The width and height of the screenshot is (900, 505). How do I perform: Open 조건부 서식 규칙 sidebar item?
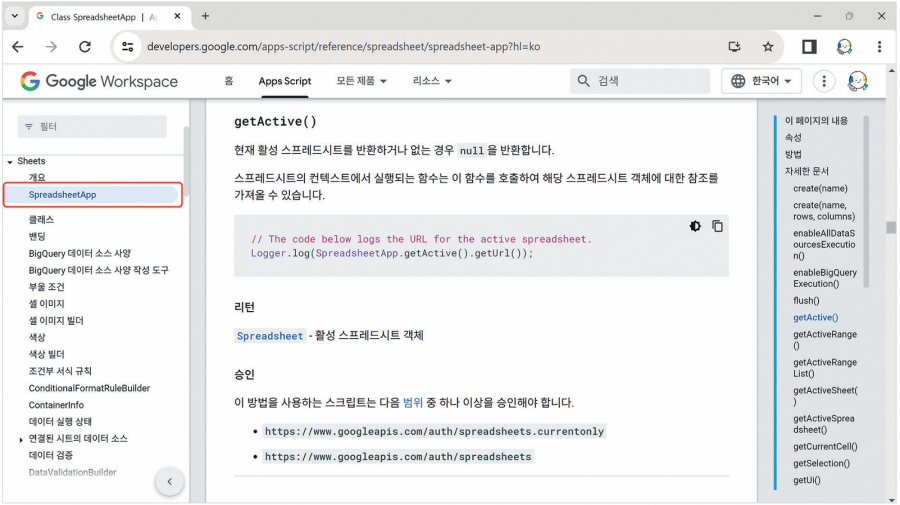tap(60, 371)
